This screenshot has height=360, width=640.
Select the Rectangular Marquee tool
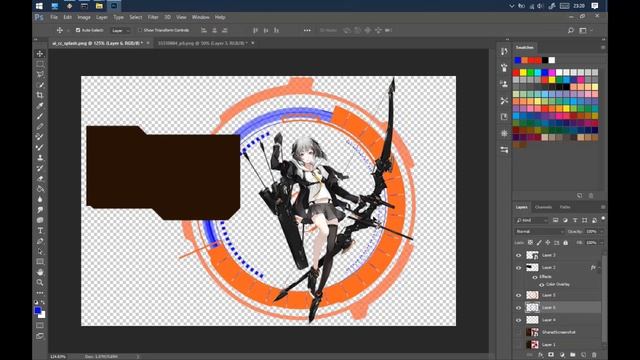pos(40,64)
